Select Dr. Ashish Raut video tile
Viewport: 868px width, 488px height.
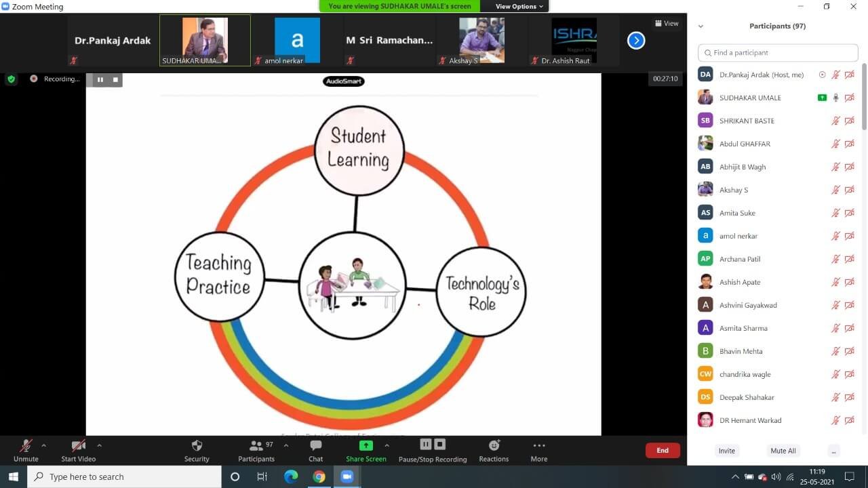(x=574, y=41)
